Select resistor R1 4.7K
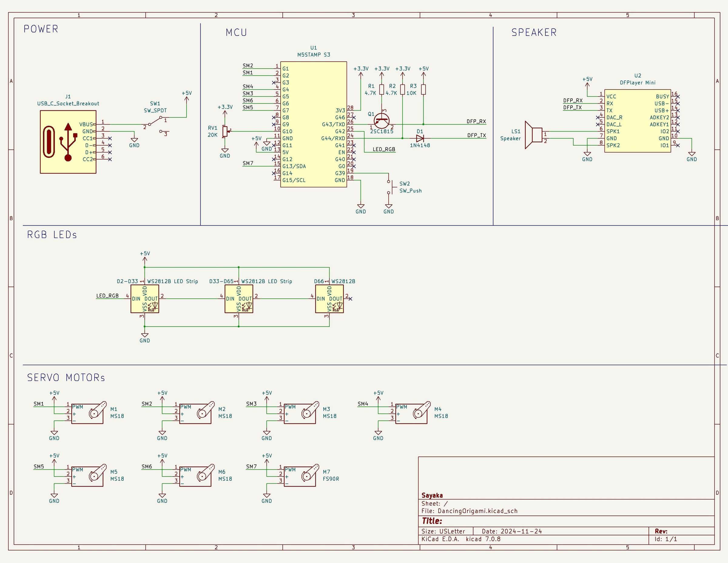 coord(382,90)
